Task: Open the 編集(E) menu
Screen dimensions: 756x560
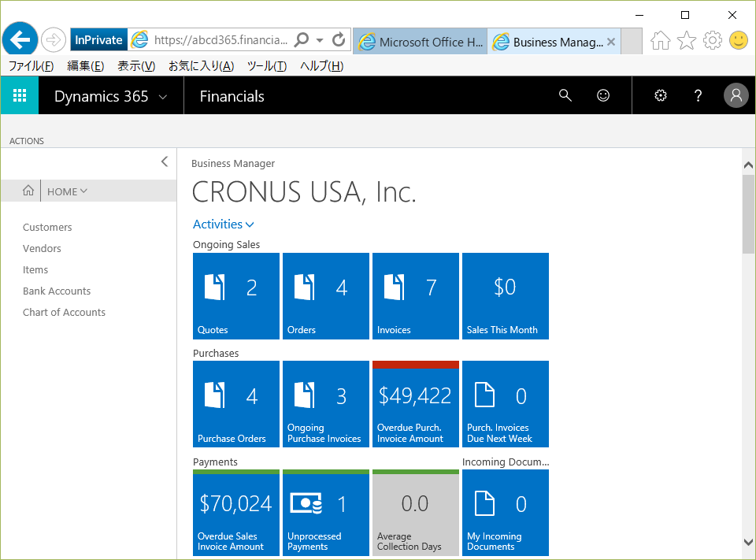Action: point(85,66)
